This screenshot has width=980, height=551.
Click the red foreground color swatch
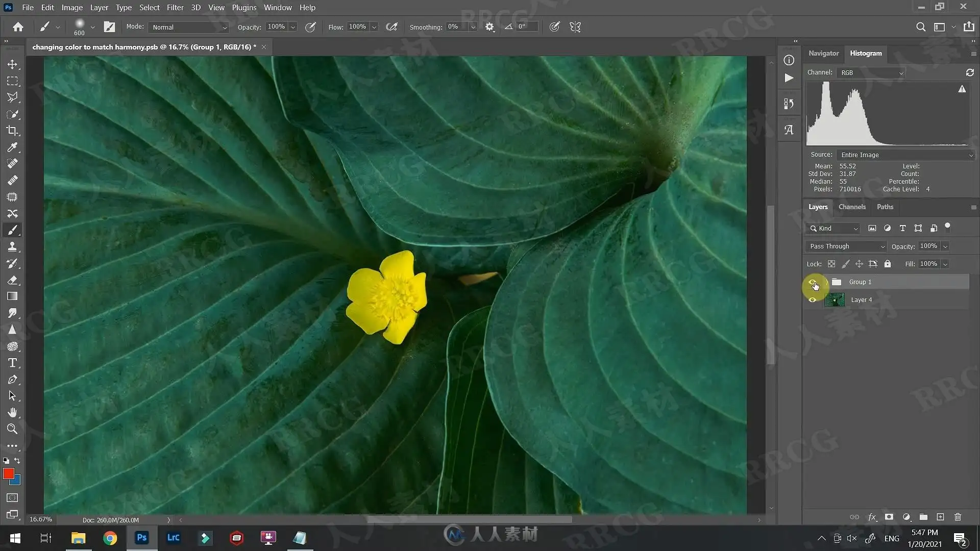(x=8, y=473)
